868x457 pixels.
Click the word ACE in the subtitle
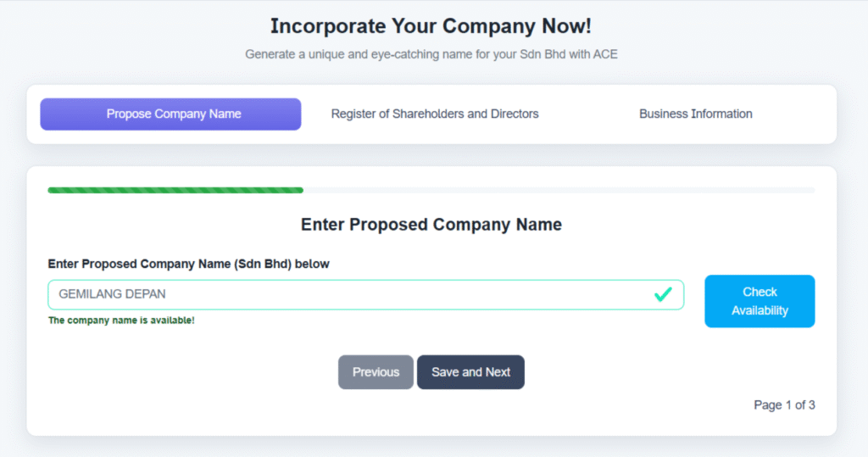[x=604, y=54]
